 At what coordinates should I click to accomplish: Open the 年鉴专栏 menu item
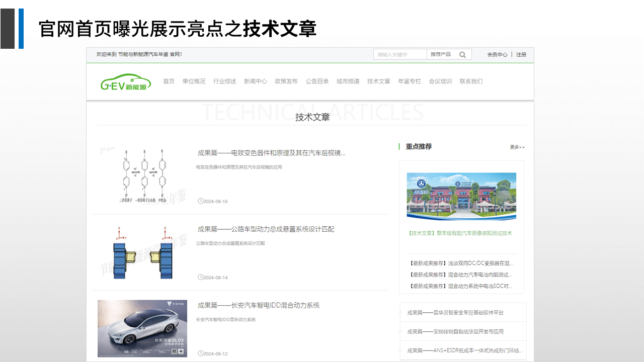409,81
